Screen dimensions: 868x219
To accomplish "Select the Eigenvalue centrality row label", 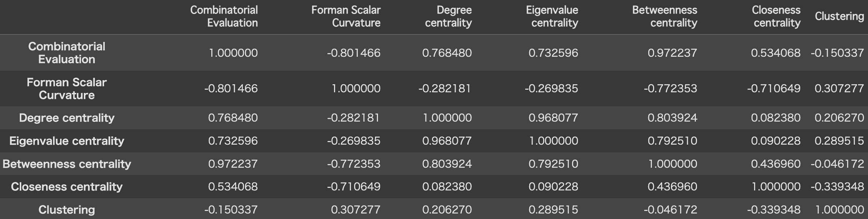I will point(67,141).
